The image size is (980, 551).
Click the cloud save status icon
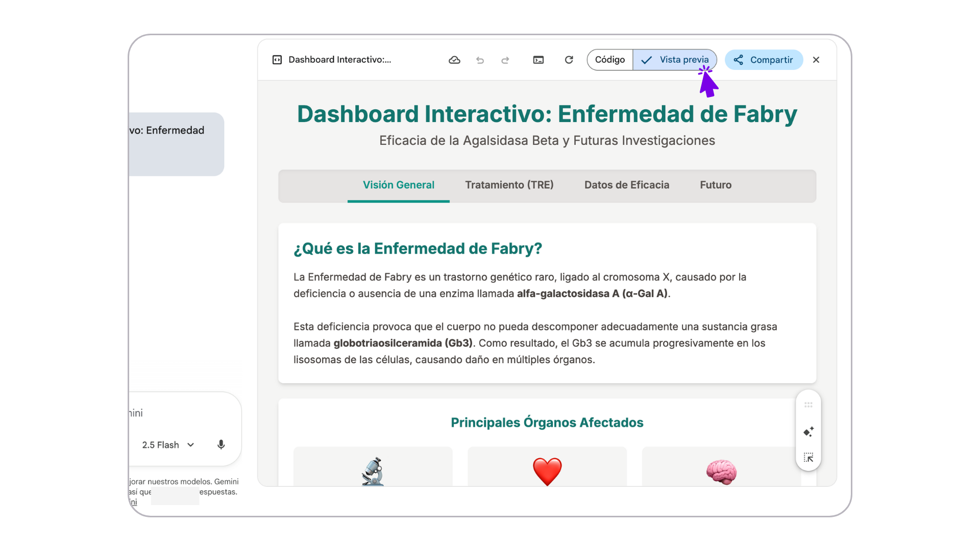[x=454, y=60]
